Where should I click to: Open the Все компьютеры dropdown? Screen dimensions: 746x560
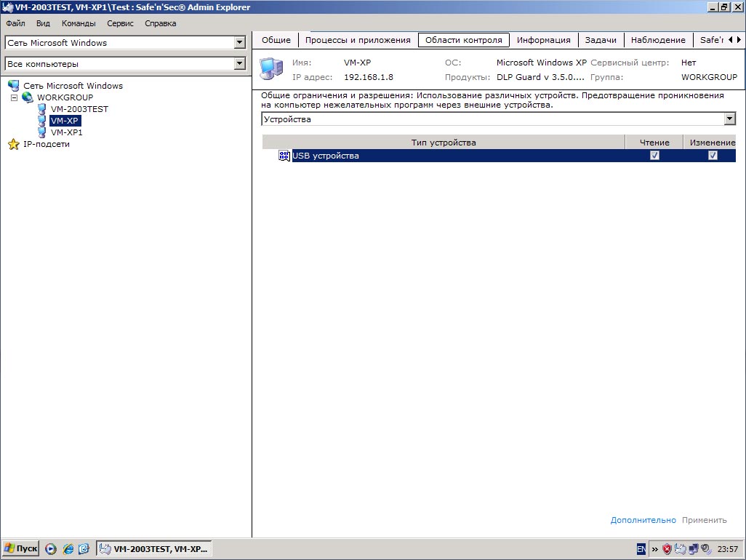[240, 63]
